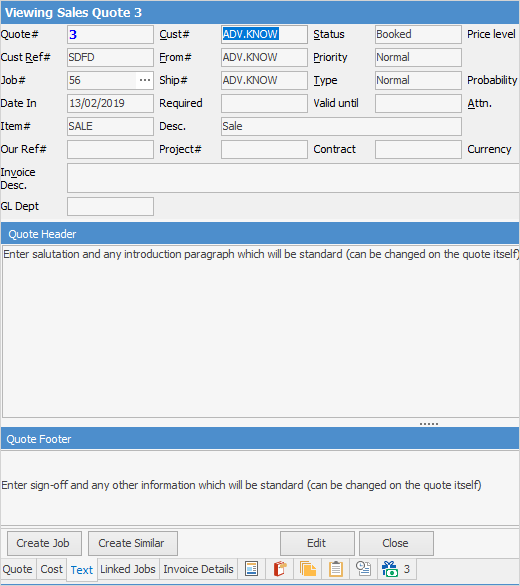Click the Quote# field showing 3
Screen dimensions: 520x586
[x=110, y=34]
